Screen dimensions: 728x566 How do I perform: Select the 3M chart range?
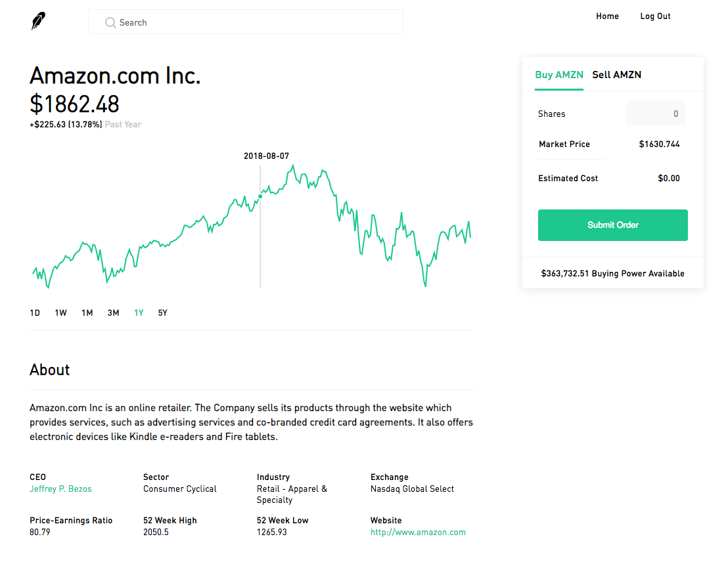click(x=113, y=313)
